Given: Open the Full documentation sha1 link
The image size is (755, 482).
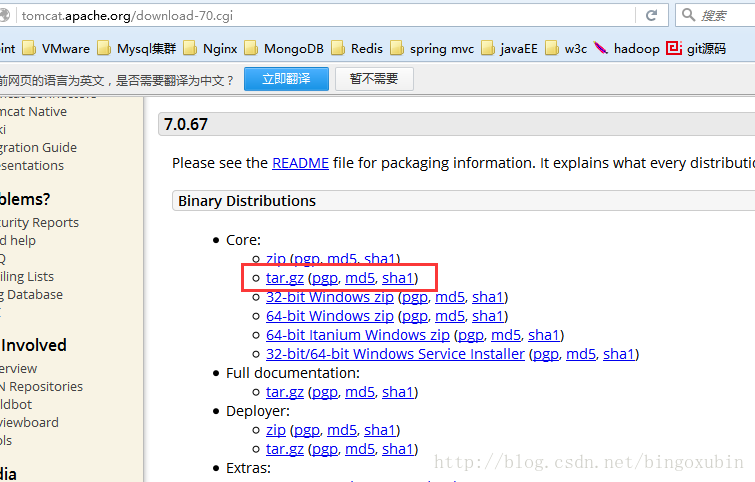Looking at the screenshot, I should tap(398, 392).
